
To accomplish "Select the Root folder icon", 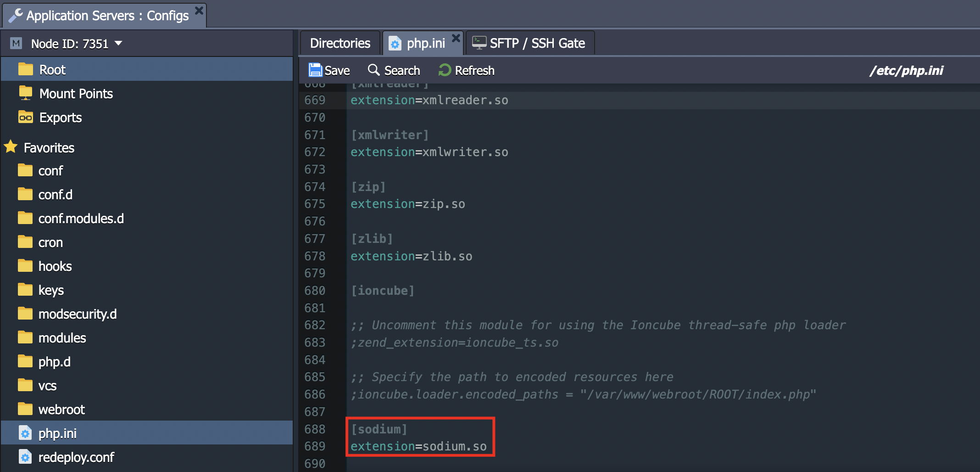I will tap(26, 69).
